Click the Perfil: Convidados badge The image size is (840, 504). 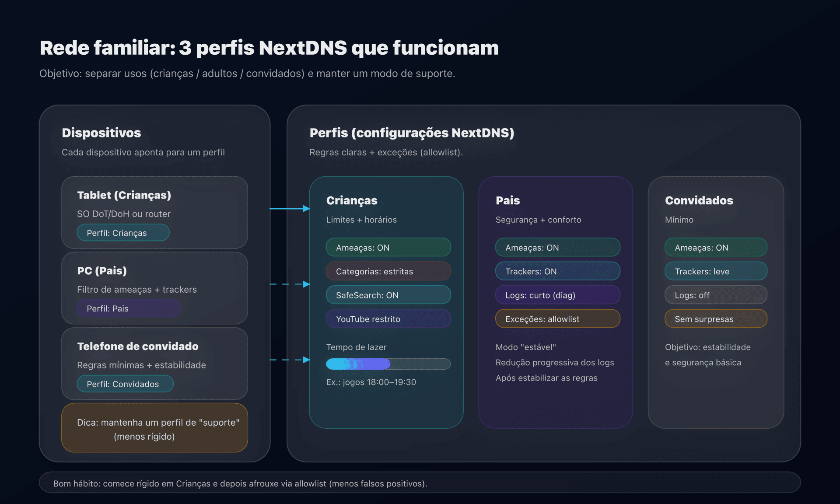point(125,384)
